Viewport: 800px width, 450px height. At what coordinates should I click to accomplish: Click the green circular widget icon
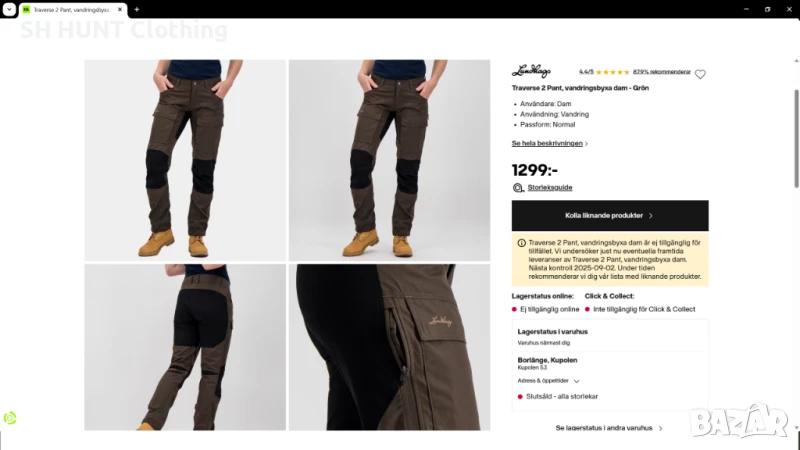pos(10,418)
